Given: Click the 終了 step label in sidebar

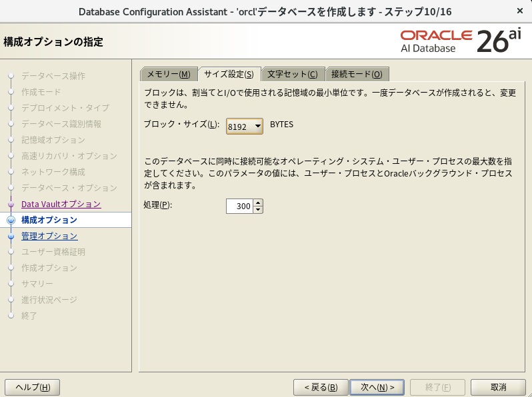Looking at the screenshot, I should pos(29,316).
